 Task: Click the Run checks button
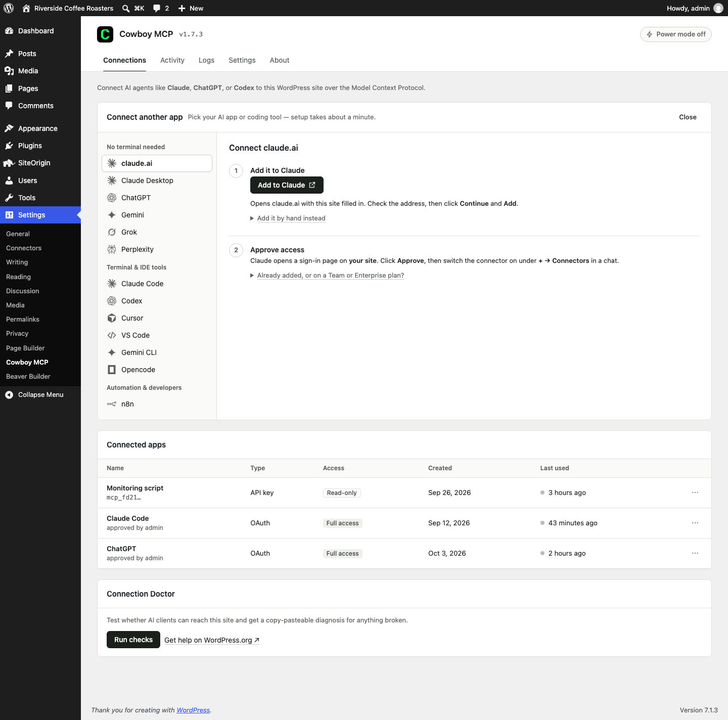pyautogui.click(x=133, y=640)
